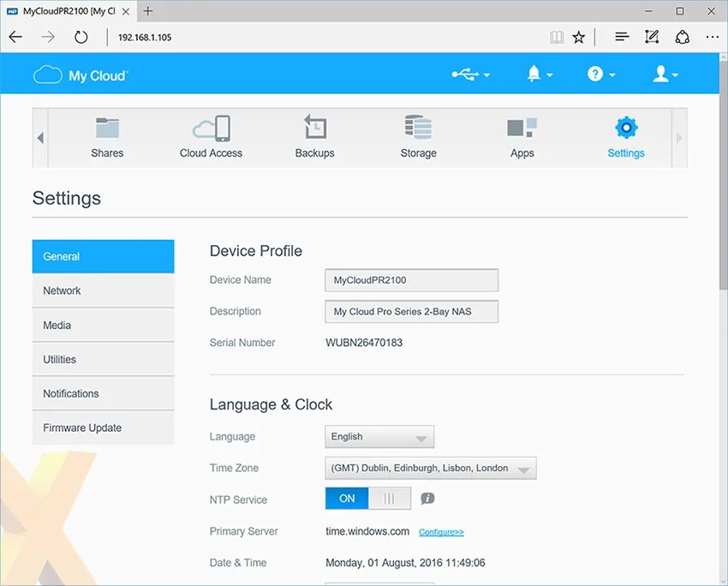Open the Apps section

[x=522, y=137]
